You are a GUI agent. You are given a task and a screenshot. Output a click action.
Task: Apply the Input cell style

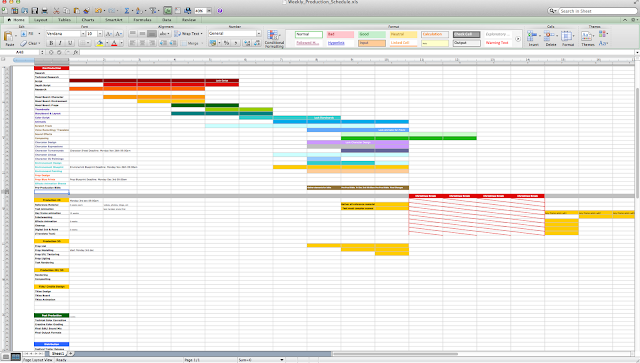coord(371,43)
